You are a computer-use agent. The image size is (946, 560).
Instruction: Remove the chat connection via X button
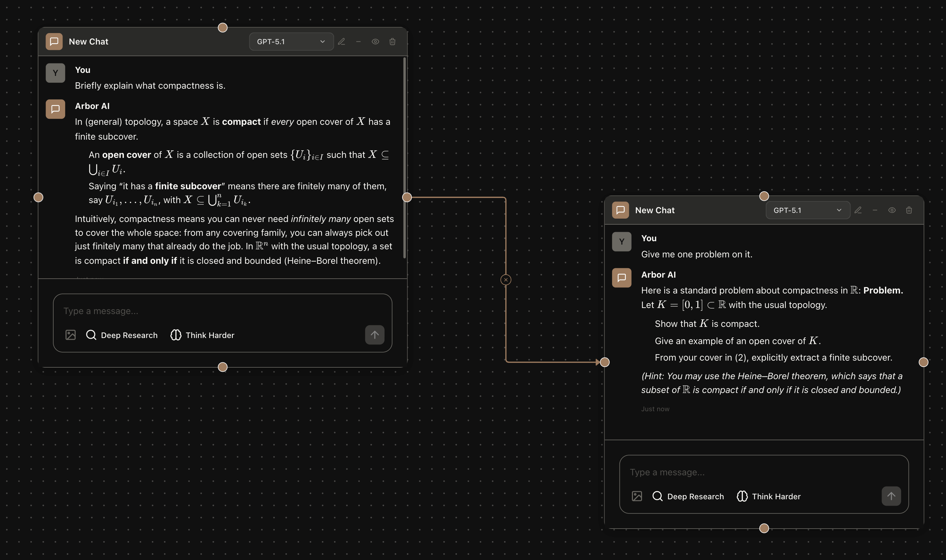coord(505,279)
